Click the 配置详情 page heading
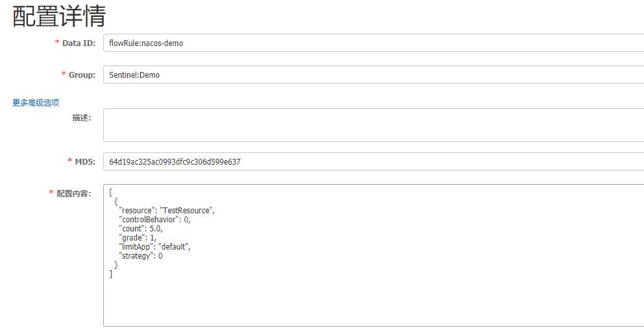This screenshot has height=328, width=644. pyautogui.click(x=59, y=16)
